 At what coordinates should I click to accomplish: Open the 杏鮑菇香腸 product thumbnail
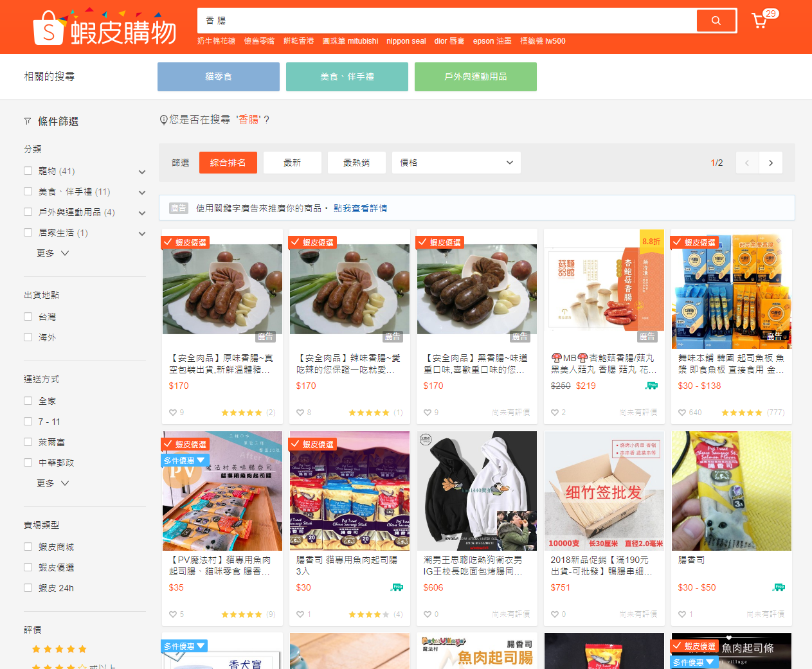[604, 289]
